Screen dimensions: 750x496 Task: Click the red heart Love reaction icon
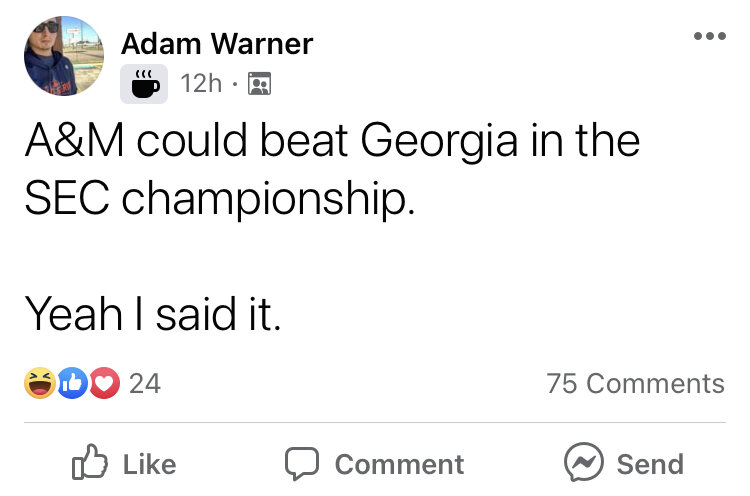[104, 383]
